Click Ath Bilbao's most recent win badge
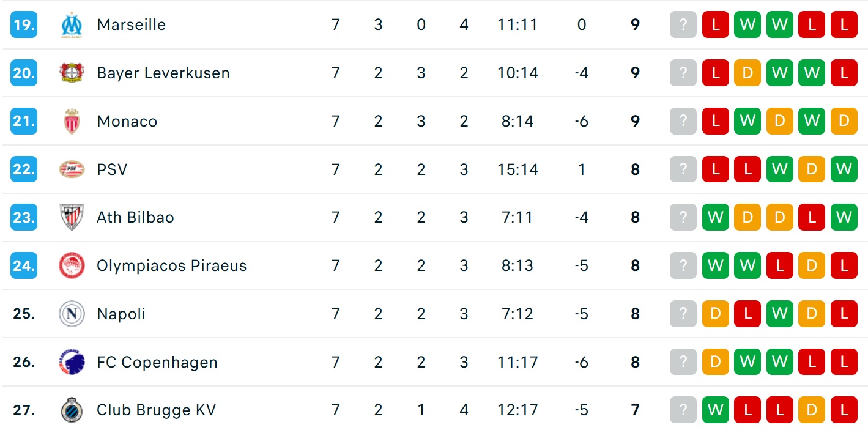Screen dimensions: 868x433 click(x=716, y=218)
